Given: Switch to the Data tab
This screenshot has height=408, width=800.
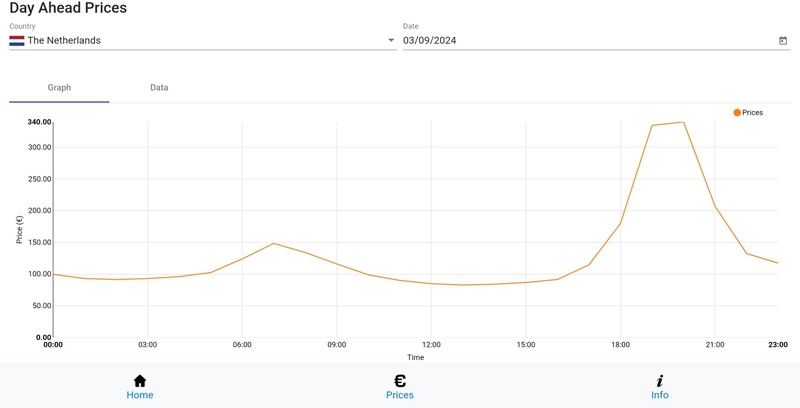Looking at the screenshot, I should click(159, 88).
